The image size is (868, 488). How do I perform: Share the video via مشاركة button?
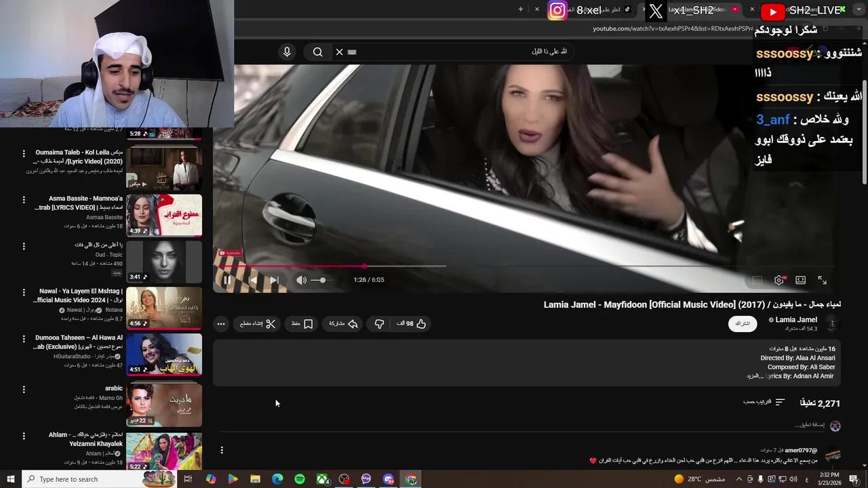[x=344, y=324]
